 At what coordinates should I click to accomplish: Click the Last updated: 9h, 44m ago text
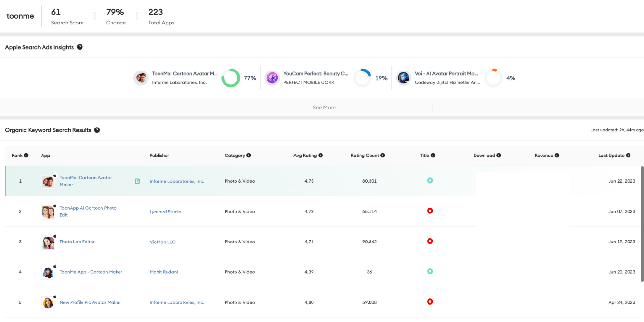tap(617, 130)
